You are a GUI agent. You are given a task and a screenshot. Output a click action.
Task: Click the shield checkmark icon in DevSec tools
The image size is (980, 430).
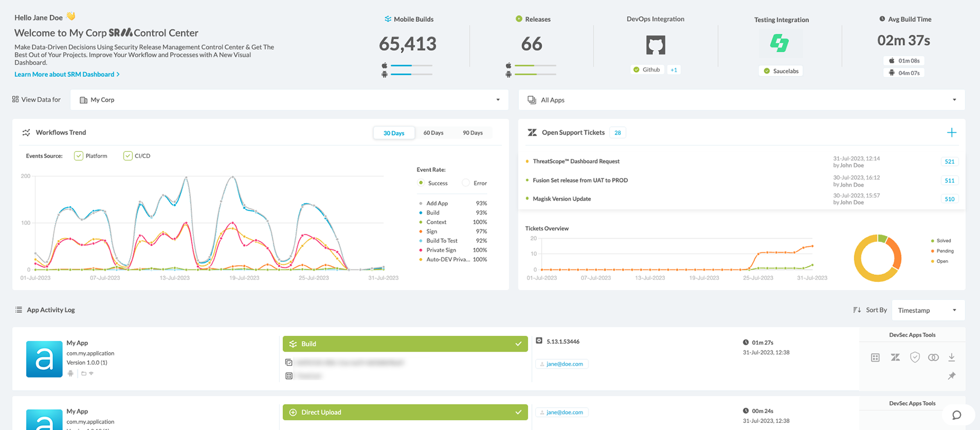click(x=915, y=358)
